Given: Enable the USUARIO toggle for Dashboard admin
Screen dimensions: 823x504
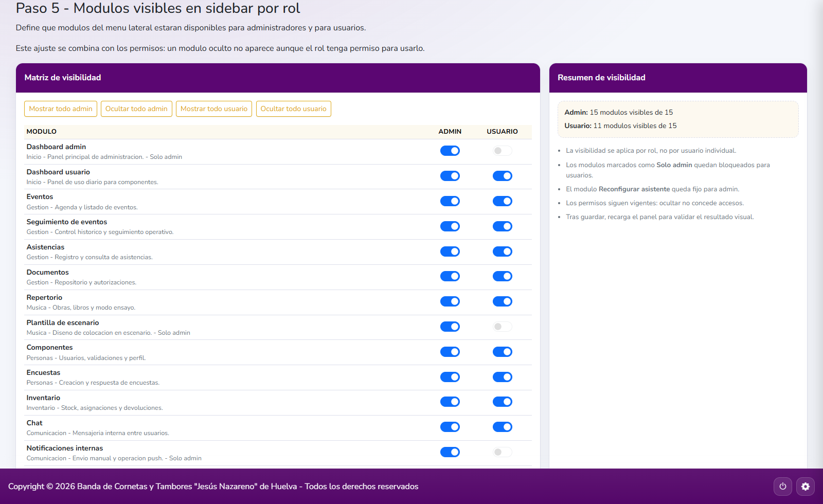Looking at the screenshot, I should (x=502, y=151).
